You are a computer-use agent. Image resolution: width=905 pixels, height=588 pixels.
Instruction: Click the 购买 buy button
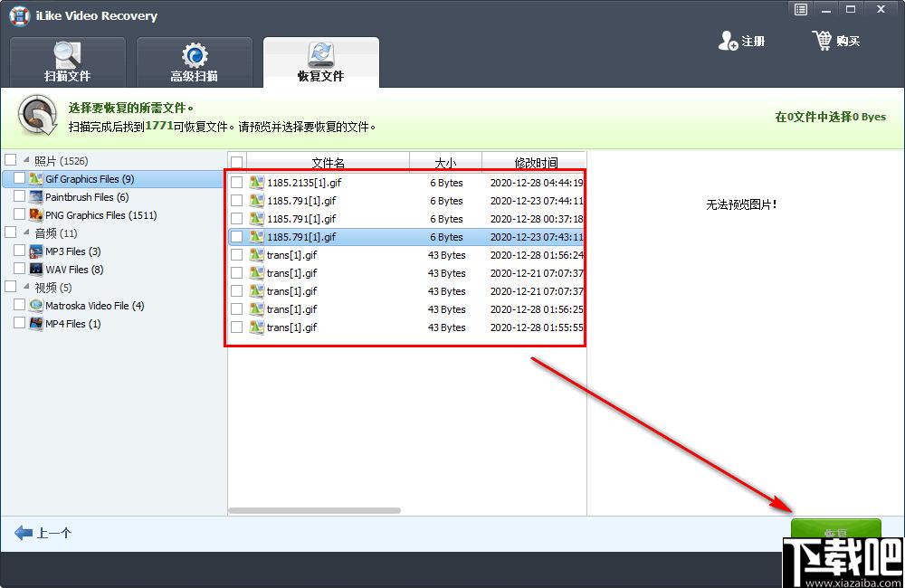836,41
